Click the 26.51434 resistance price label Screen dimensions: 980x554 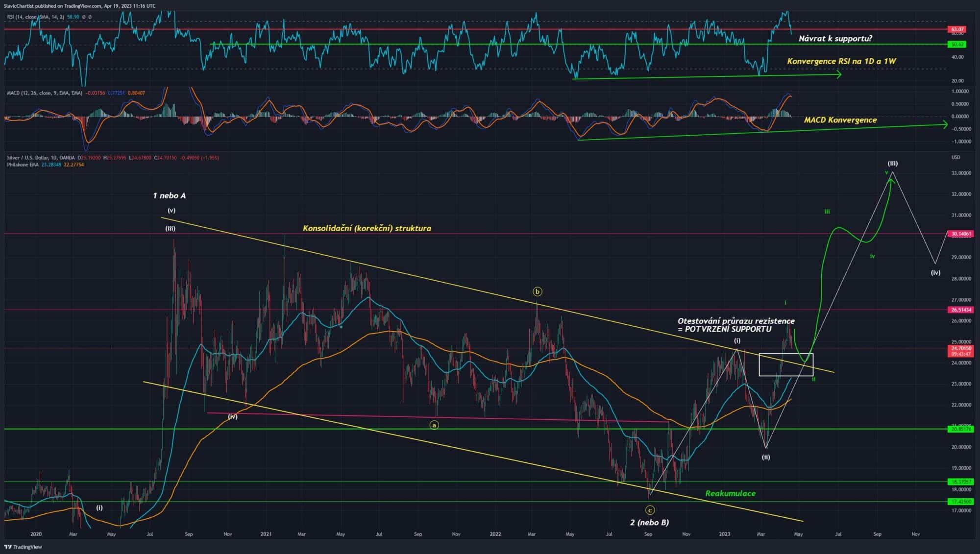[x=960, y=310]
